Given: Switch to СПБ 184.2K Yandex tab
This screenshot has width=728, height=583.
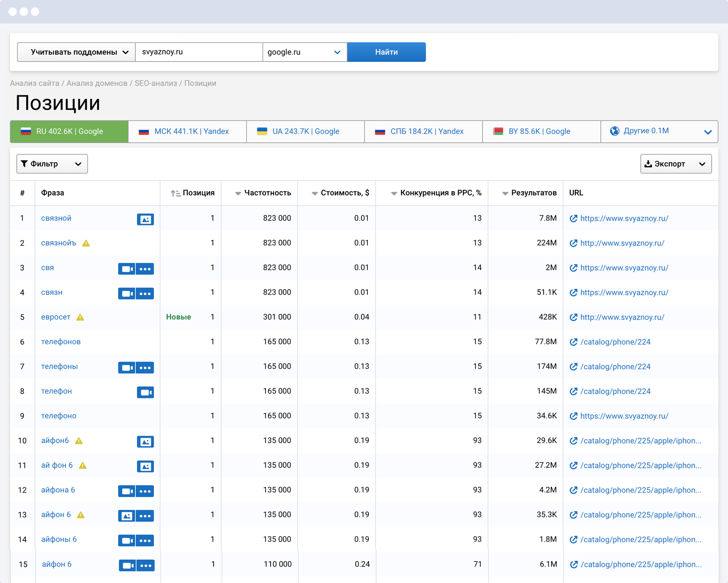Looking at the screenshot, I should click(423, 132).
